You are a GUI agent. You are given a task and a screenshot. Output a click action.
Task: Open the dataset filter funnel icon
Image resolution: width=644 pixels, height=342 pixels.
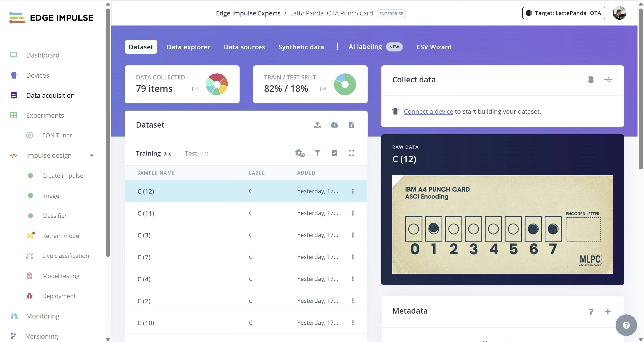[317, 153]
